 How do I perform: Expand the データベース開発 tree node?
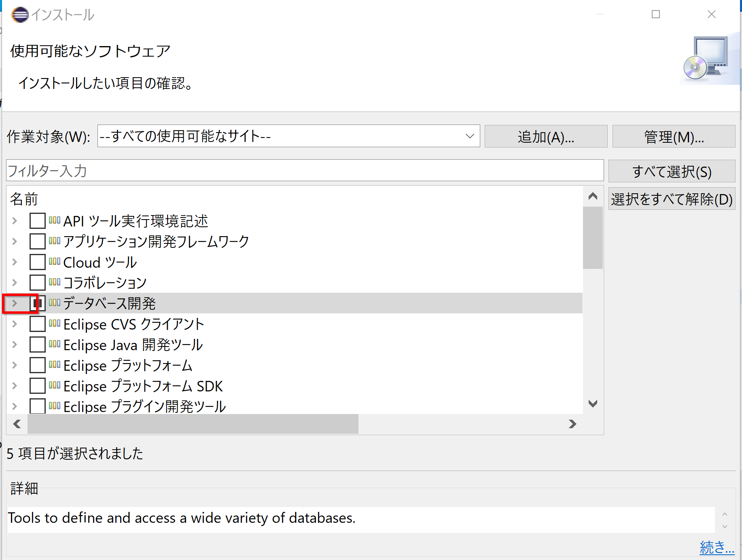point(15,303)
